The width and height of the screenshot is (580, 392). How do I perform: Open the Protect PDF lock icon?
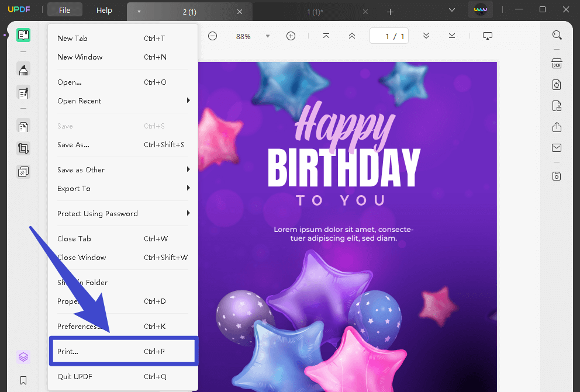pyautogui.click(x=557, y=106)
